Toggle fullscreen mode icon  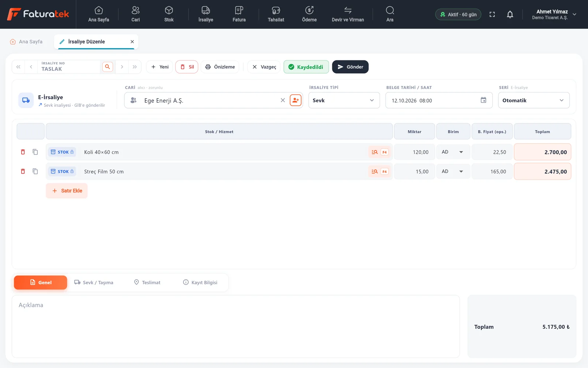tap(492, 14)
